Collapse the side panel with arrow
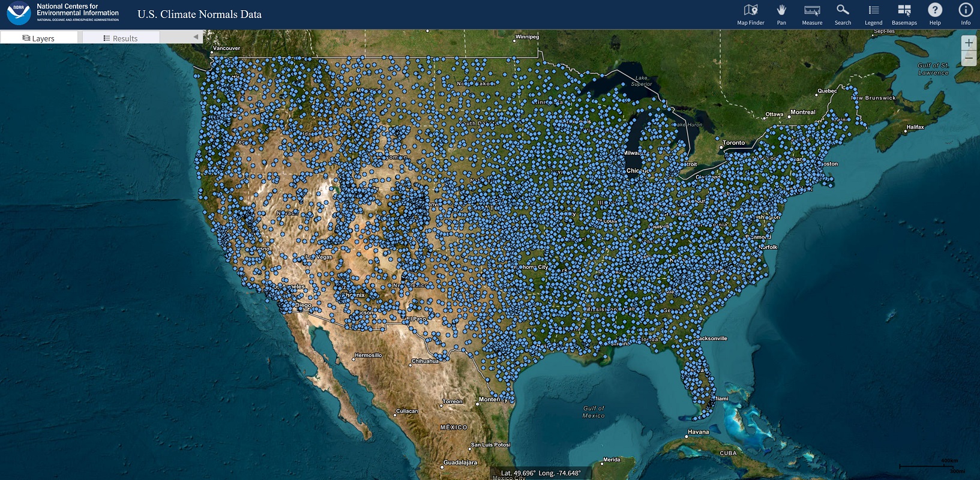This screenshot has width=980, height=480. point(196,37)
